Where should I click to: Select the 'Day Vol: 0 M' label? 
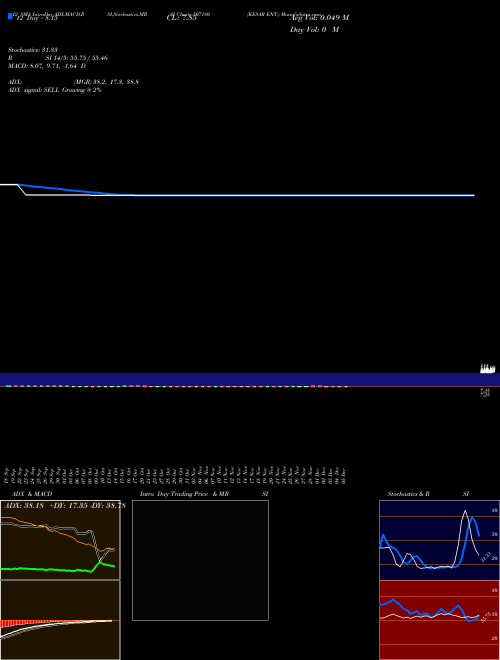click(x=314, y=30)
